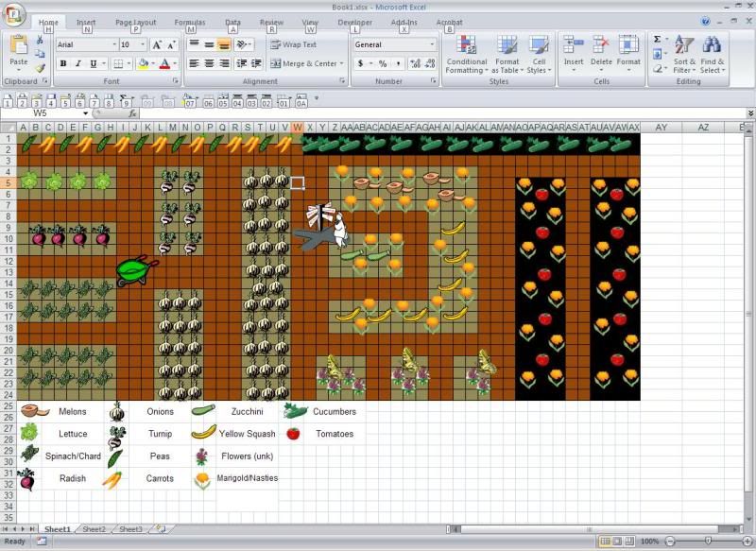Click the Paste clipboard icon

click(x=18, y=44)
